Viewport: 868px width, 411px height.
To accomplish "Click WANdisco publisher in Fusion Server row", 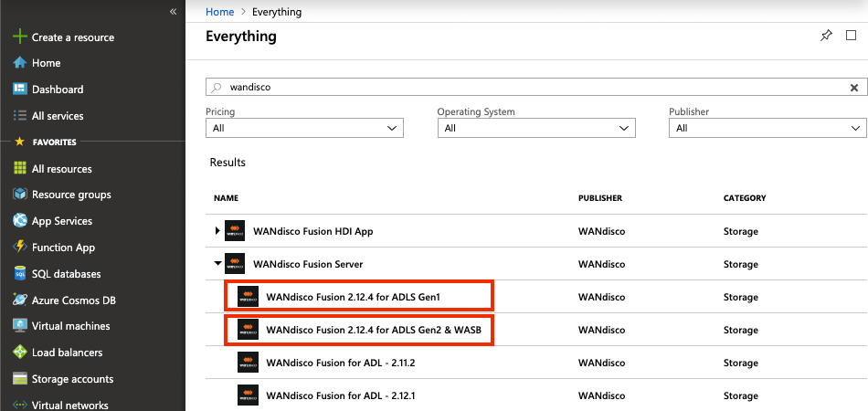I will pos(602,265).
